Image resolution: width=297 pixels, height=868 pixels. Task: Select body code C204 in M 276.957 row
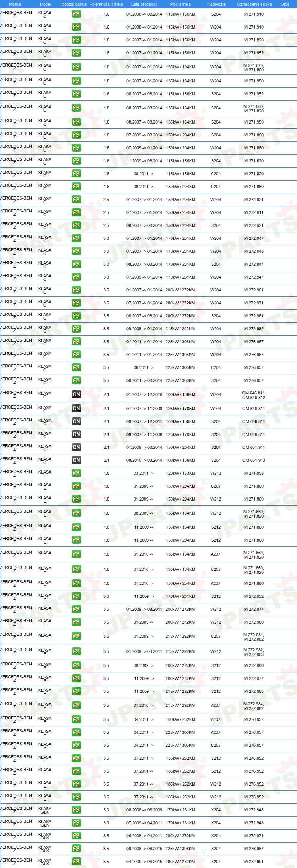pos(216,368)
